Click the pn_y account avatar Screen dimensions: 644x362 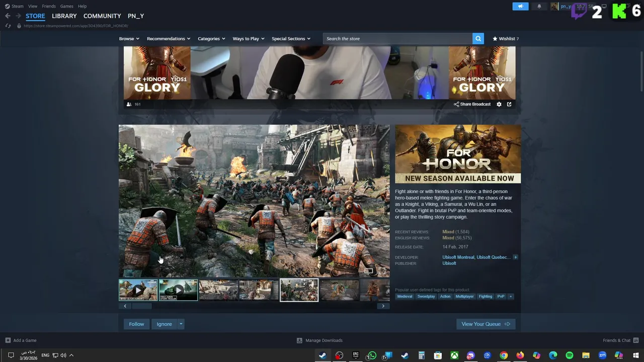[x=554, y=6]
